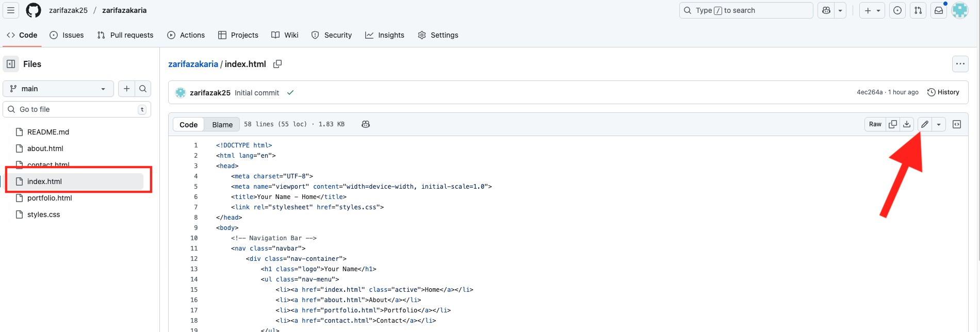Expand more edit options dropdown arrow

[939, 124]
